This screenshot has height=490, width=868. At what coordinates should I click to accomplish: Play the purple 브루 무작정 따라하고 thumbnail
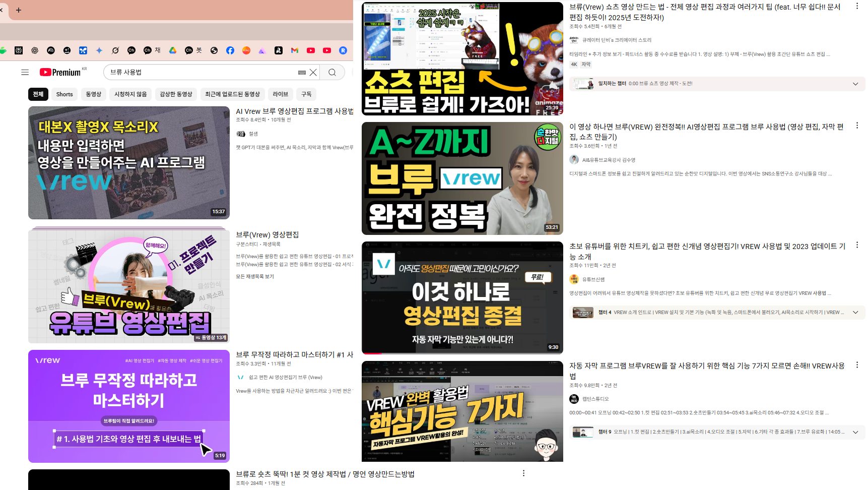click(x=129, y=406)
